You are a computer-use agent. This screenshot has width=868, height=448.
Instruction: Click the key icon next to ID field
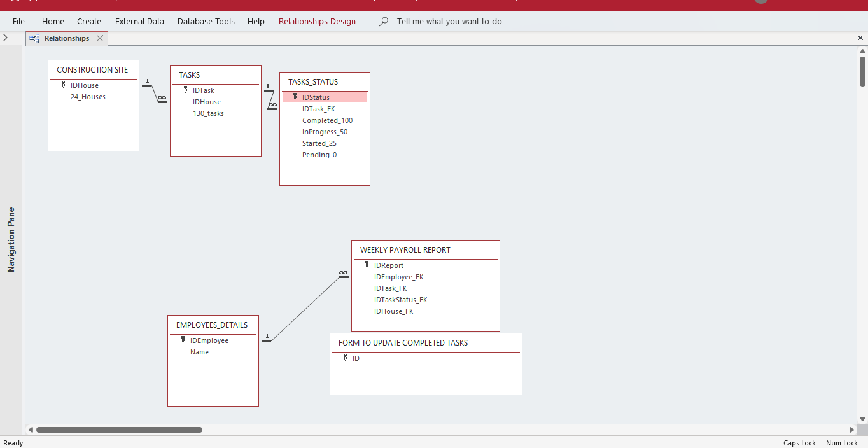click(346, 358)
